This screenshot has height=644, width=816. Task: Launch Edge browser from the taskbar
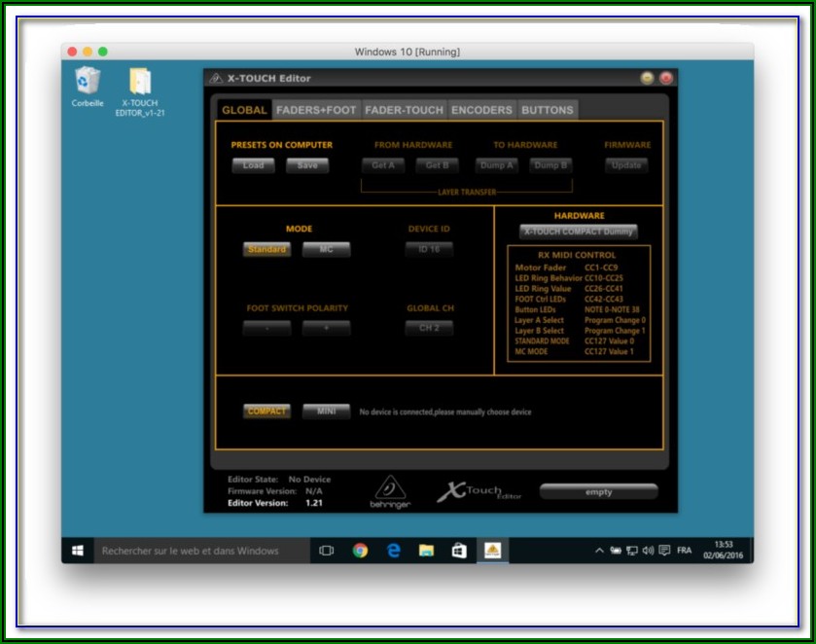pyautogui.click(x=394, y=551)
